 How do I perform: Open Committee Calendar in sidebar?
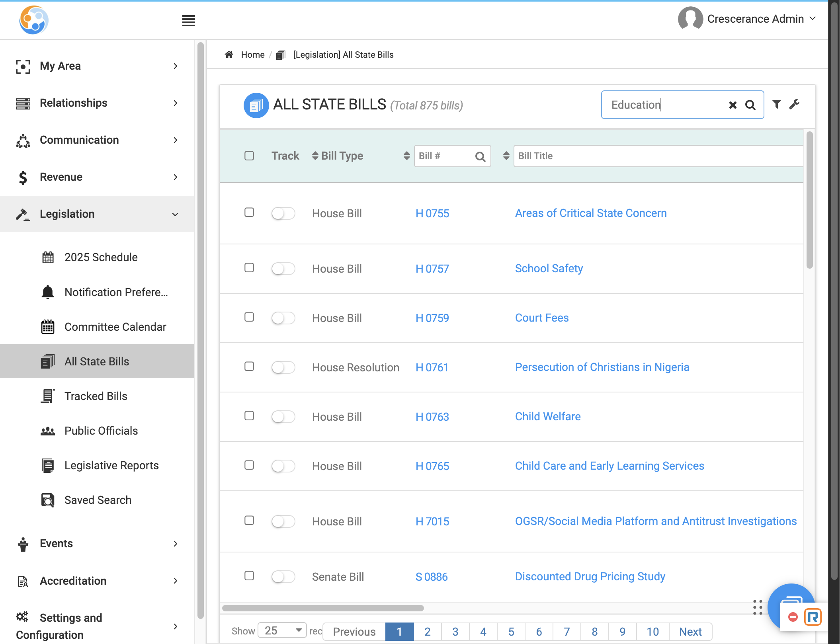115,327
